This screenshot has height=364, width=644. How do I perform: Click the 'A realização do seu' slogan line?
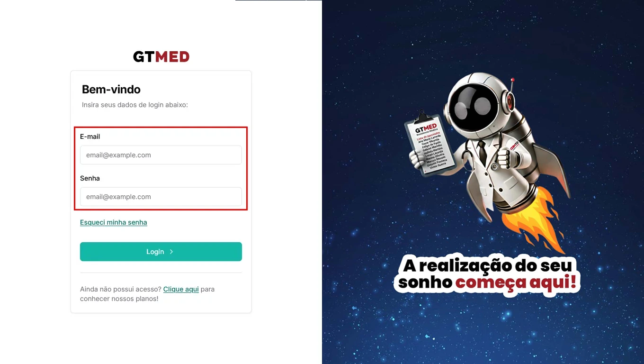tap(488, 265)
